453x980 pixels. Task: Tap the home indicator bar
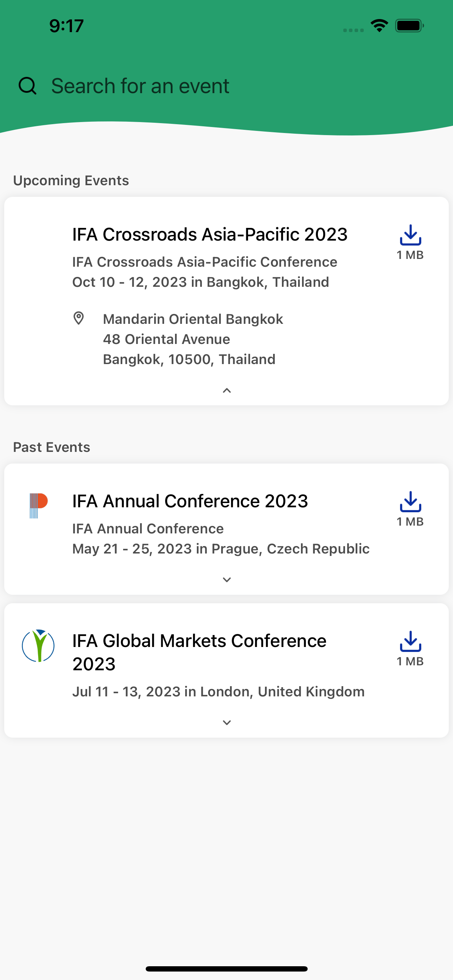tap(226, 969)
